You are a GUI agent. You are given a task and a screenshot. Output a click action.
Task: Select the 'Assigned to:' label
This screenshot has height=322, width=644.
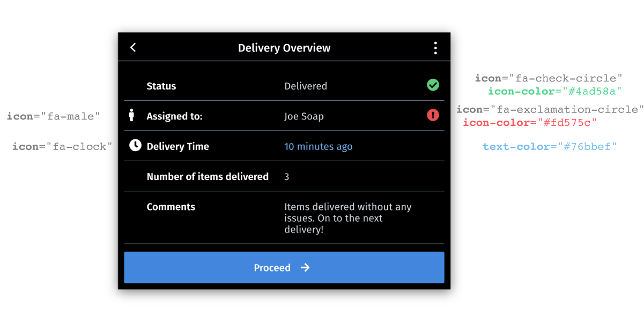tap(174, 116)
